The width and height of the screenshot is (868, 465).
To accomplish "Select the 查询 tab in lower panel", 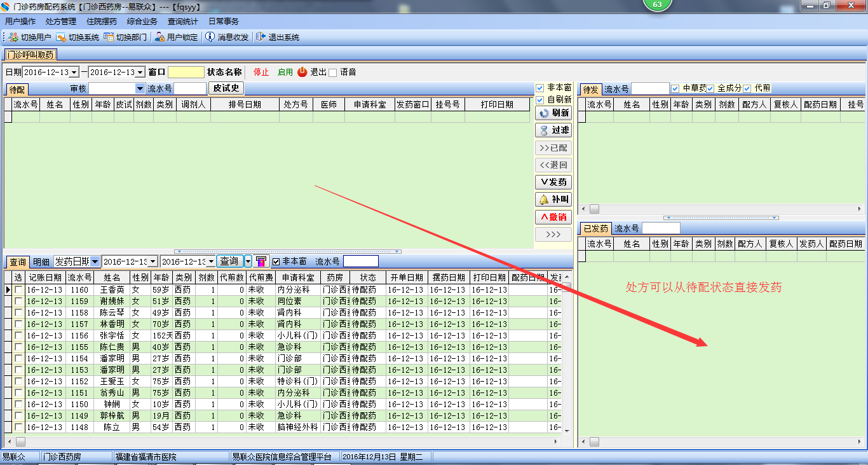I will click(18, 261).
